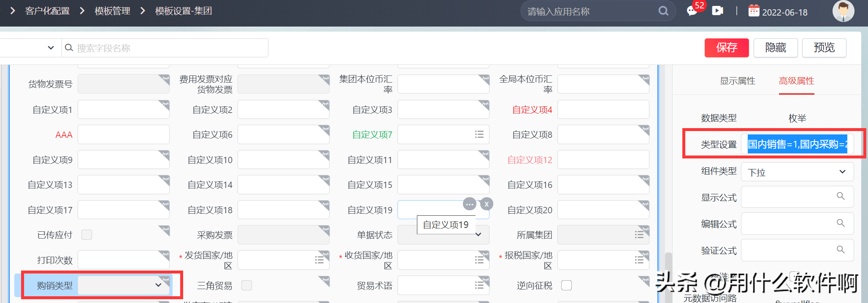868x303 pixels.
Task: Click the search magnifier in application name box
Action: [x=663, y=11]
